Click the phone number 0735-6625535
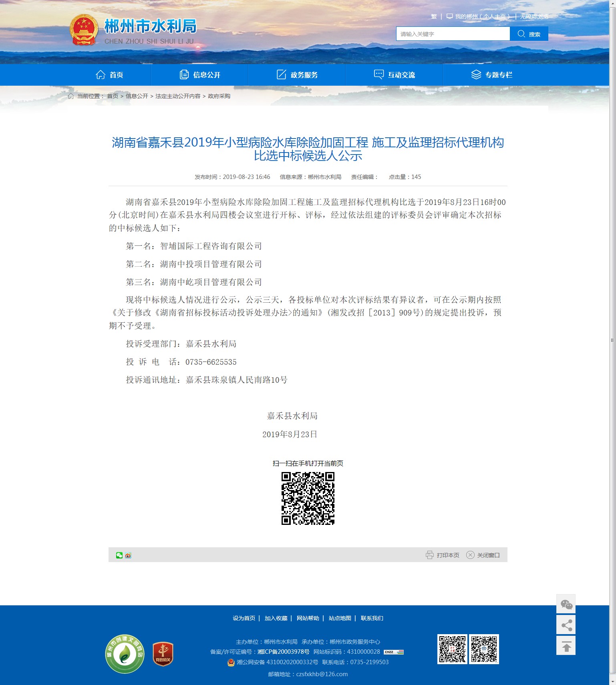This screenshot has height=685, width=616. click(x=211, y=362)
